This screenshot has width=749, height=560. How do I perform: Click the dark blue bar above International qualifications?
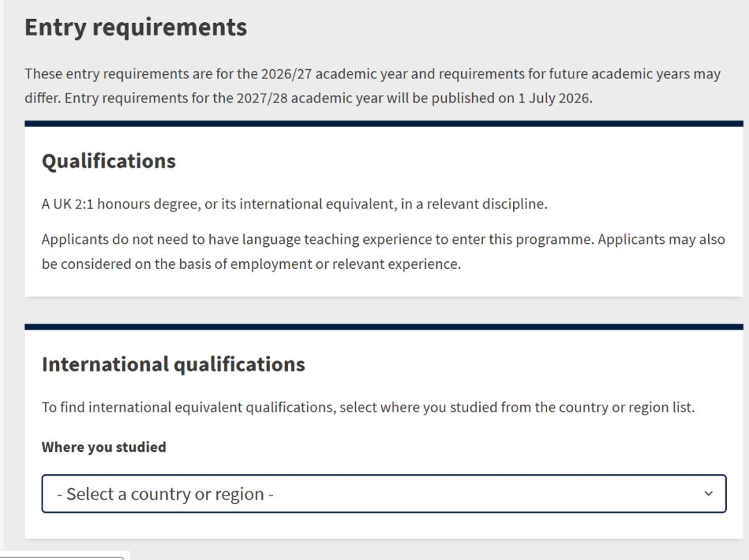tap(384, 326)
